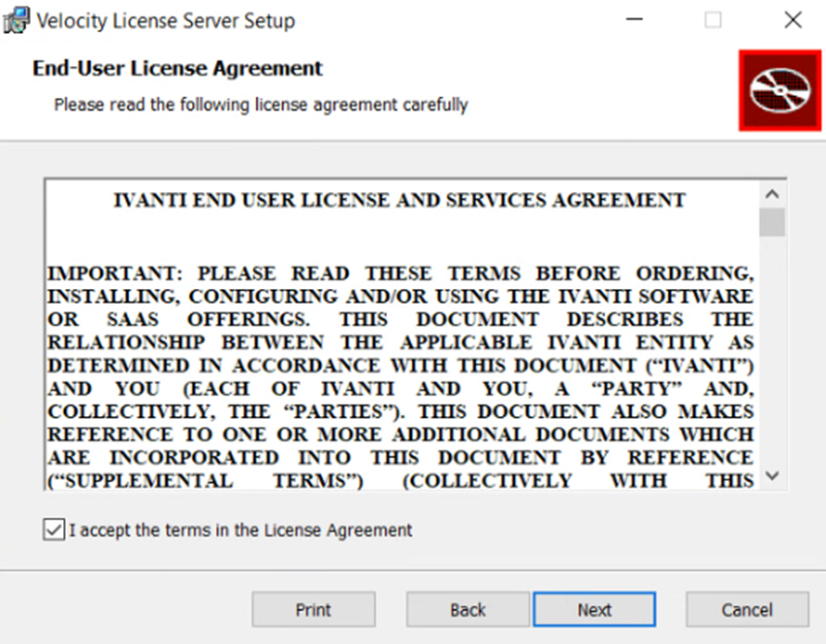Click the red Ivanti disc logo
This screenshot has width=826, height=644.
pyautogui.click(x=780, y=90)
